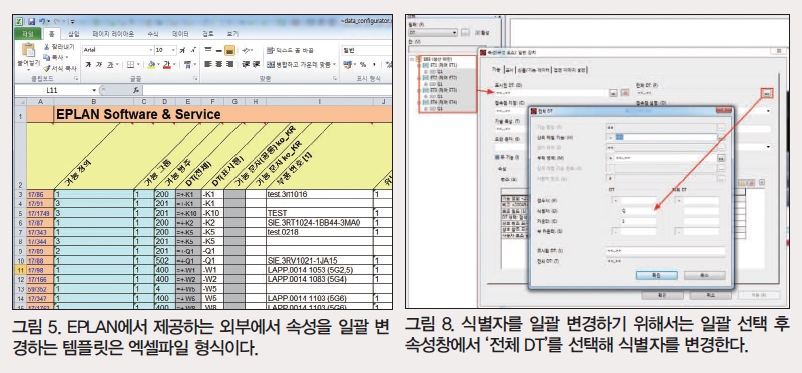Click the fill color paint bucket icon

coord(151,64)
